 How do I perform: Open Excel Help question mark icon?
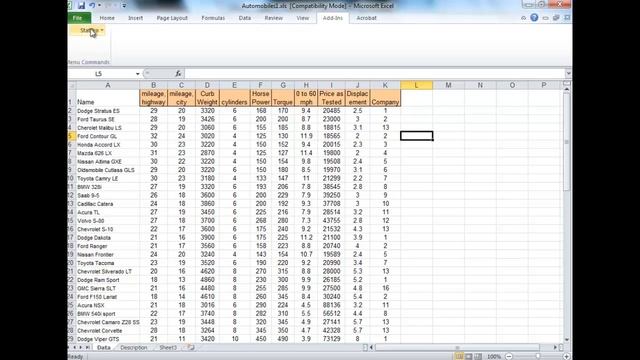click(x=534, y=18)
